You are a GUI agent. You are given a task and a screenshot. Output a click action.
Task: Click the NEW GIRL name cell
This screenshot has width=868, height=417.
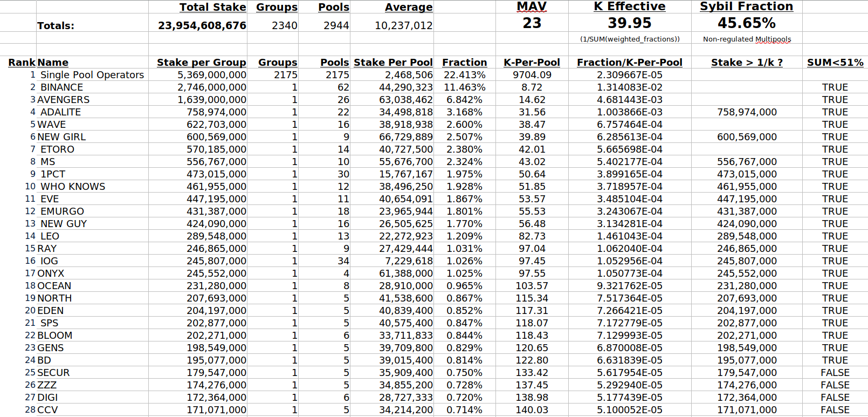(x=61, y=137)
